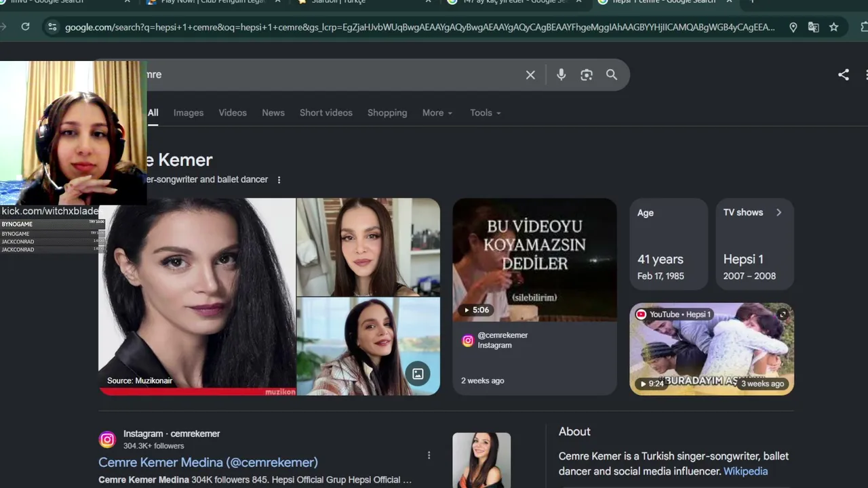Clear the search box with the X icon
Image resolution: width=868 pixels, height=488 pixels.
pyautogui.click(x=530, y=75)
